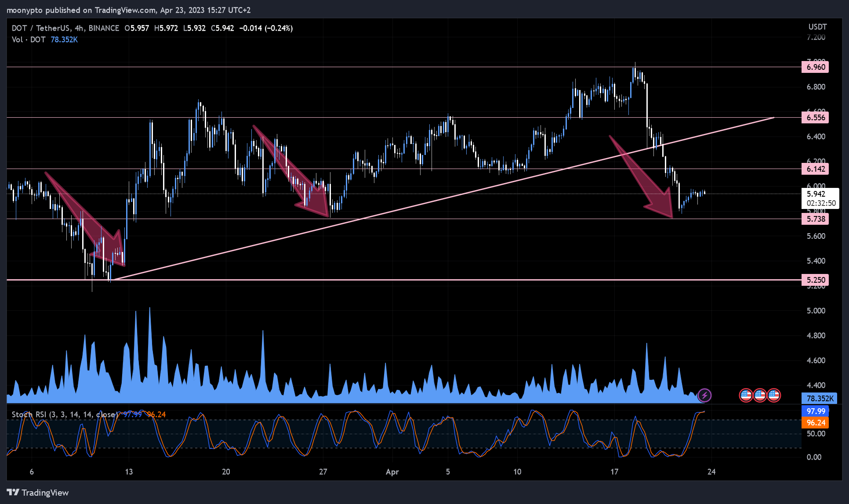The height and width of the screenshot is (504, 849).
Task: Click the middle US flag economic event icon
Action: point(760,395)
